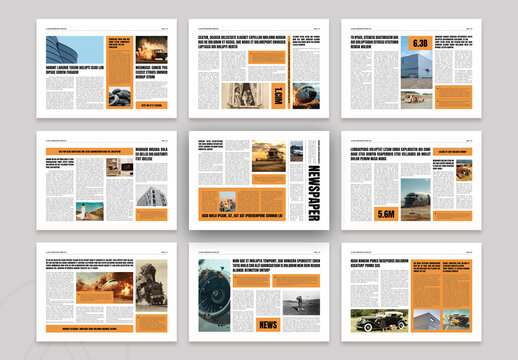This screenshot has height=360, width=518.
Task: Open the abandoned bus photo above 5.6M page
Action: click(416, 200)
